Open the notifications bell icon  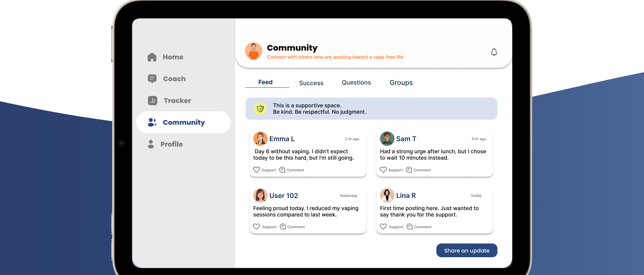tap(494, 52)
